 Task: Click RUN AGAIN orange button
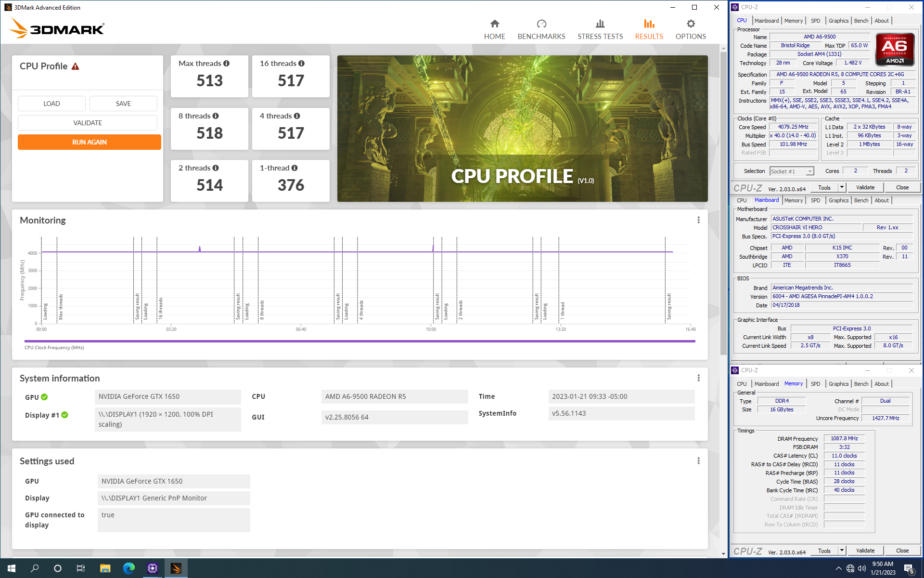(90, 142)
